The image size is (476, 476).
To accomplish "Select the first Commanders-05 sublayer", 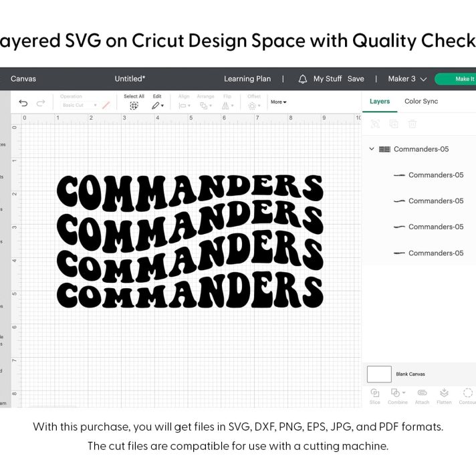I will pos(428,175).
